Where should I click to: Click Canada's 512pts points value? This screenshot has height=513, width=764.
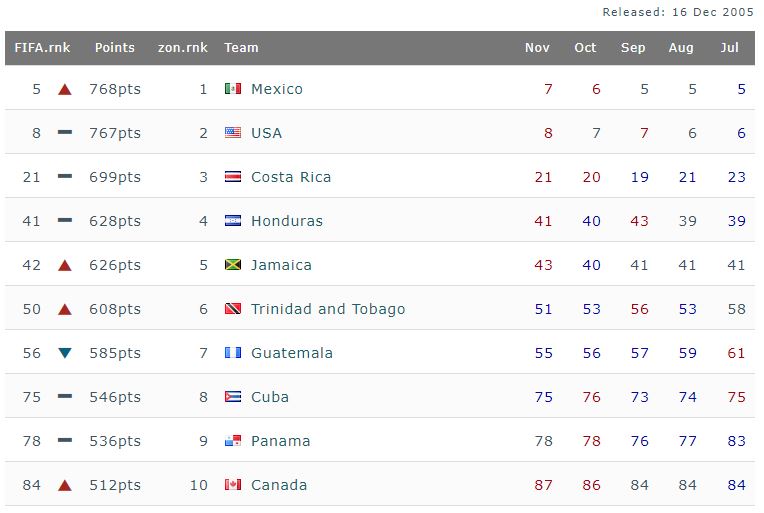(x=115, y=485)
